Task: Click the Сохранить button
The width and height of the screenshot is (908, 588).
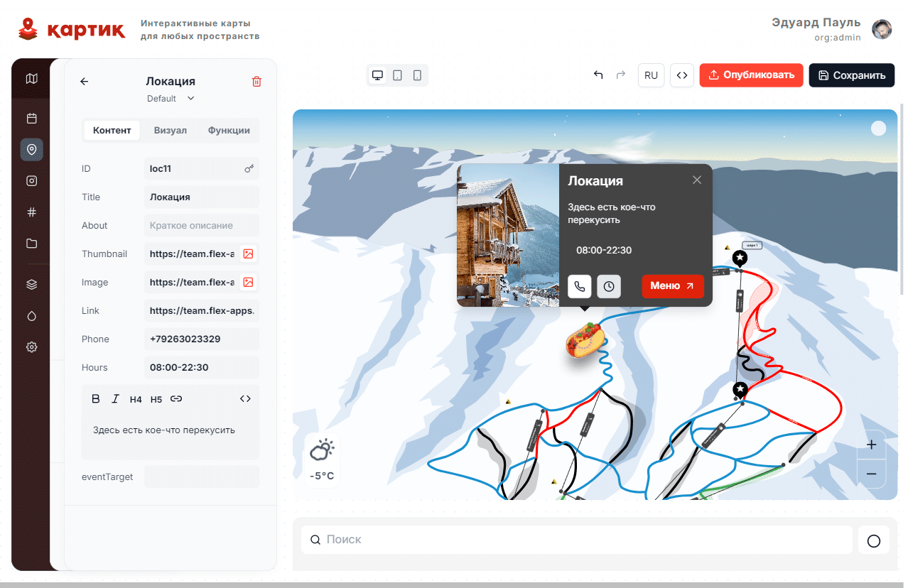Action: 852,75
